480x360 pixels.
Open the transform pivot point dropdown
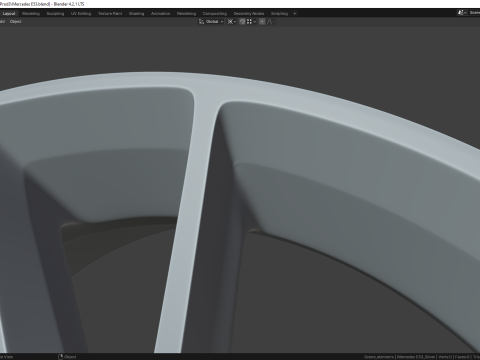(x=232, y=22)
